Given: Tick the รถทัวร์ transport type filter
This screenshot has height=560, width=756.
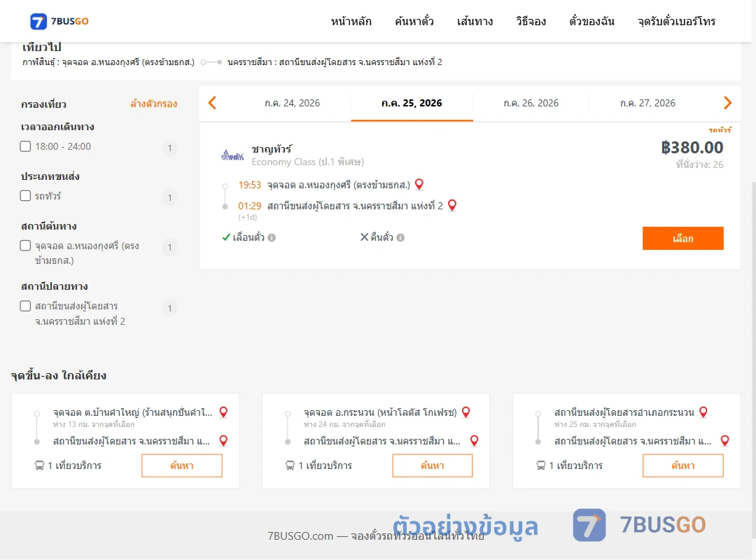Looking at the screenshot, I should [x=26, y=195].
